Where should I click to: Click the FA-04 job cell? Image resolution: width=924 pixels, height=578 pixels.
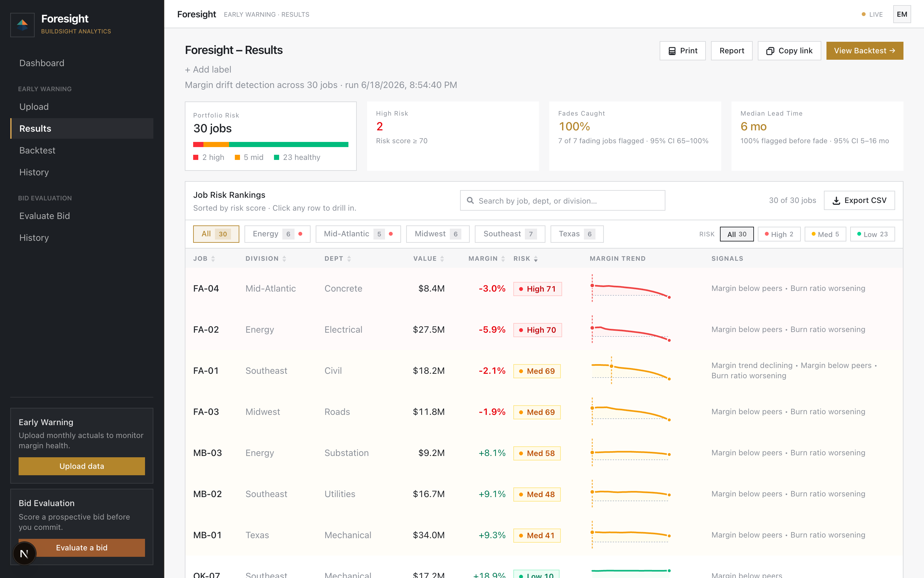206,289
